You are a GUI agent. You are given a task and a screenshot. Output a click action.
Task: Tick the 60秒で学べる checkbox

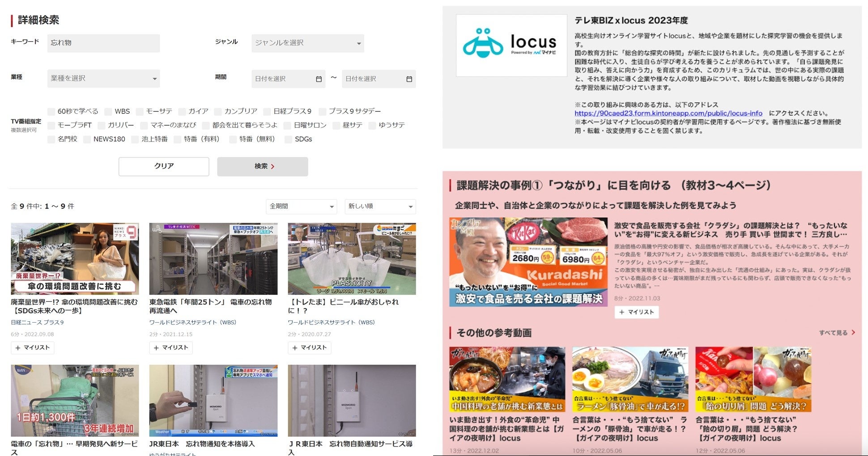[x=51, y=111]
